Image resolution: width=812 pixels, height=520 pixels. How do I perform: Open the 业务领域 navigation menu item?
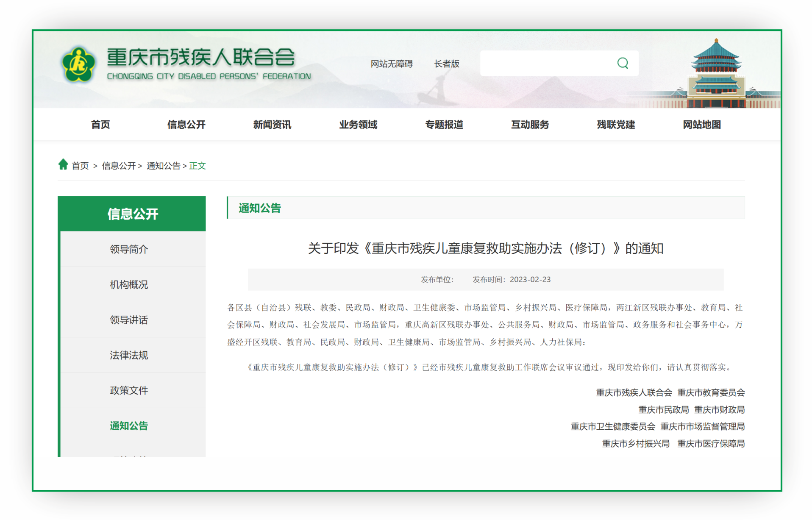358,125
